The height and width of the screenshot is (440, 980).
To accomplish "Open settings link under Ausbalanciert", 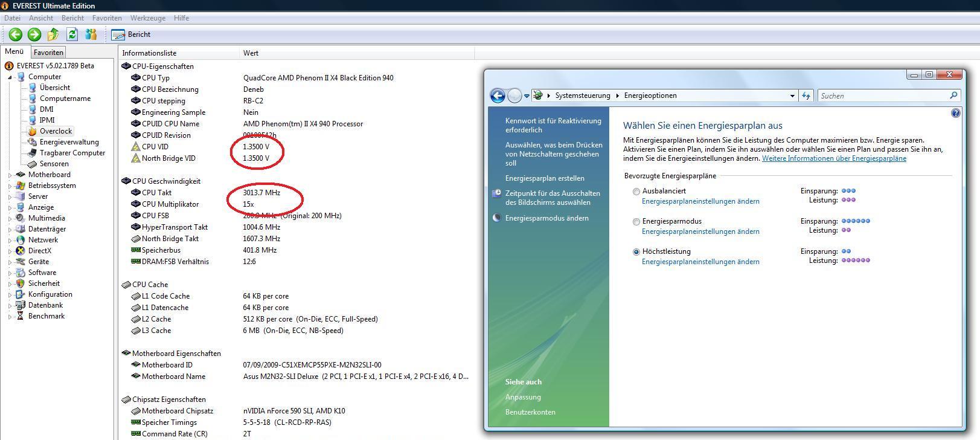I will pyautogui.click(x=700, y=201).
